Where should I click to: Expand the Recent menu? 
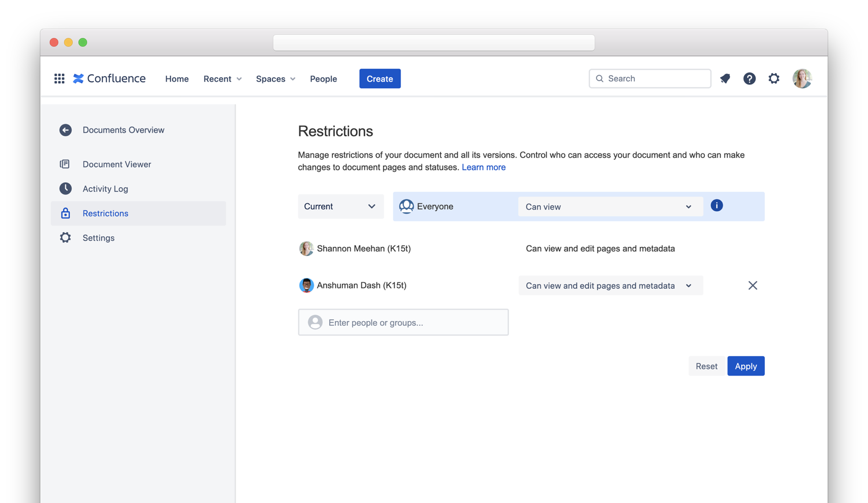point(222,79)
